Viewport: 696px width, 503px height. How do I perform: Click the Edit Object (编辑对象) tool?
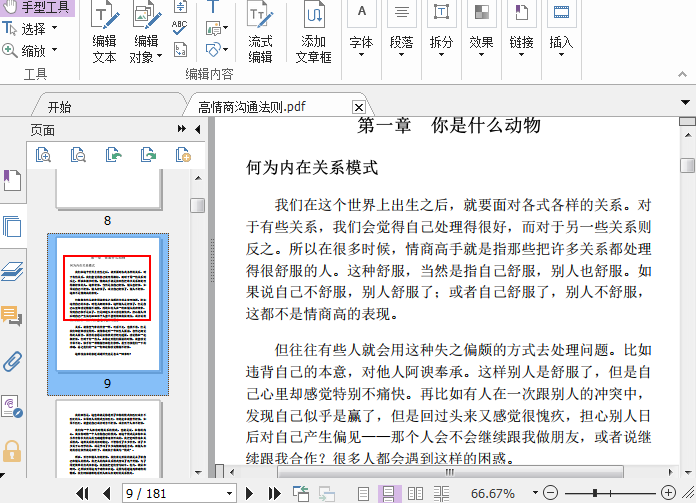(146, 32)
